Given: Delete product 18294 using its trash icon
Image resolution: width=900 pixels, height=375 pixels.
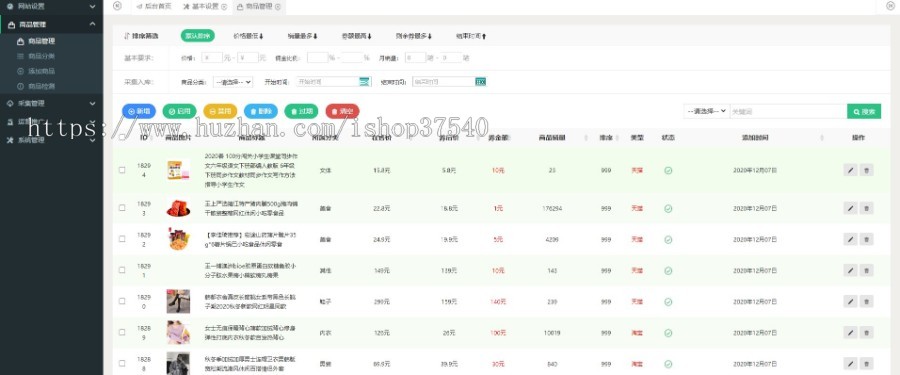Looking at the screenshot, I should 866,170.
